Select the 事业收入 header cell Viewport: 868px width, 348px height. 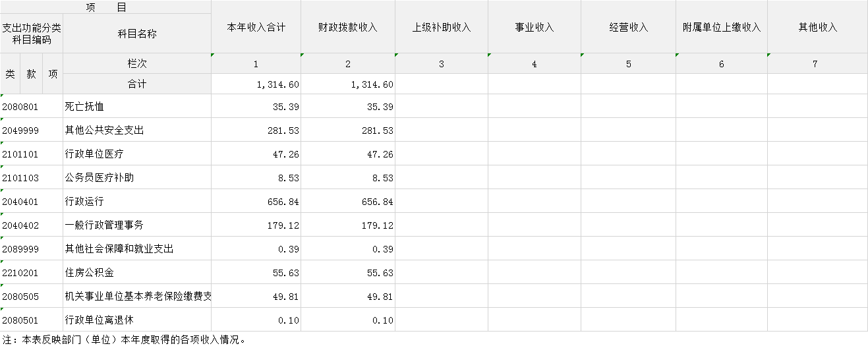[x=534, y=28]
